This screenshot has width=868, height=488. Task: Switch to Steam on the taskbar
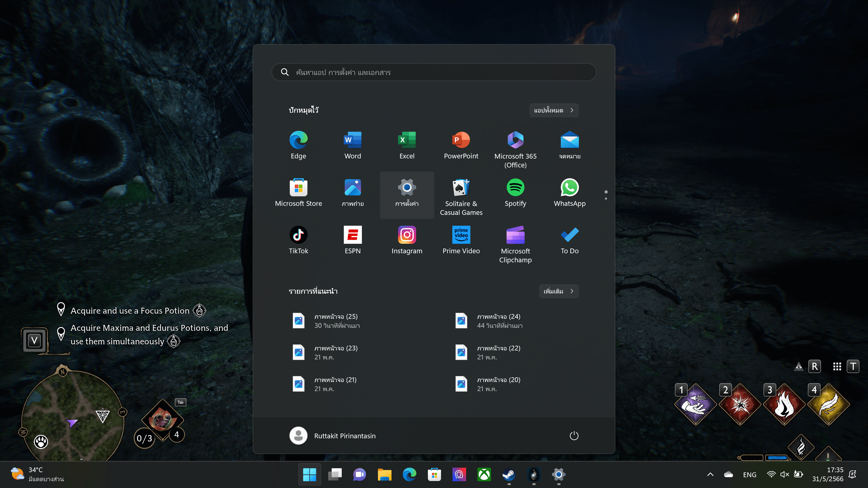(509, 474)
